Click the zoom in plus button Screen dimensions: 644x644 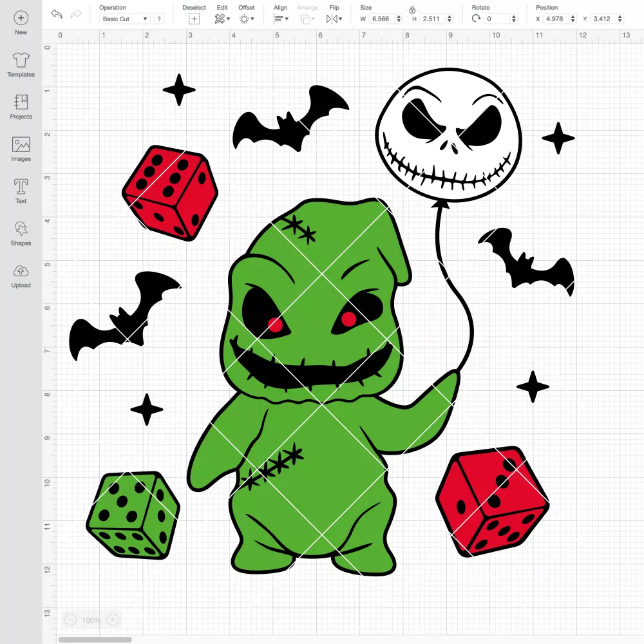pyautogui.click(x=113, y=620)
